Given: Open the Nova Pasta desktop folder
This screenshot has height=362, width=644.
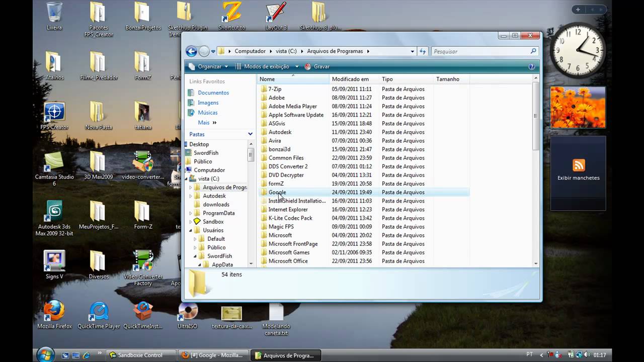Looking at the screenshot, I should [99, 115].
